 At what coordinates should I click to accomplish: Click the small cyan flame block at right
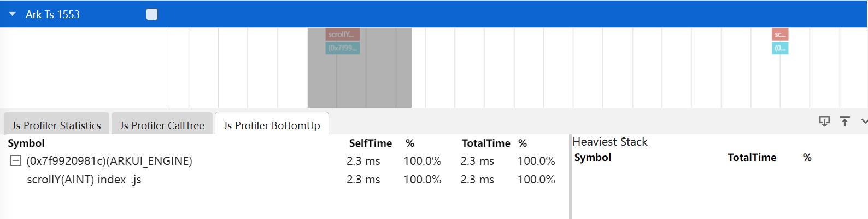[780, 48]
